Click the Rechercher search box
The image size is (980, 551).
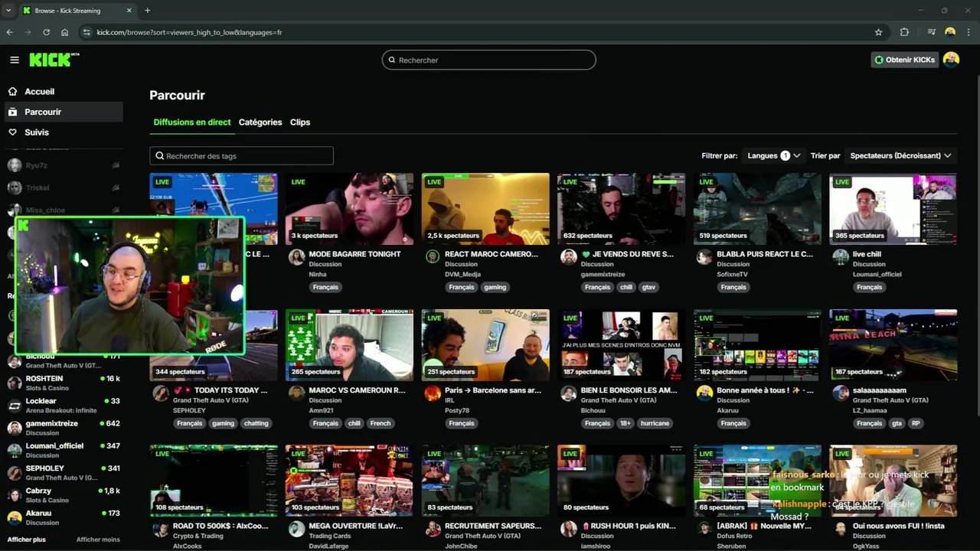(488, 60)
